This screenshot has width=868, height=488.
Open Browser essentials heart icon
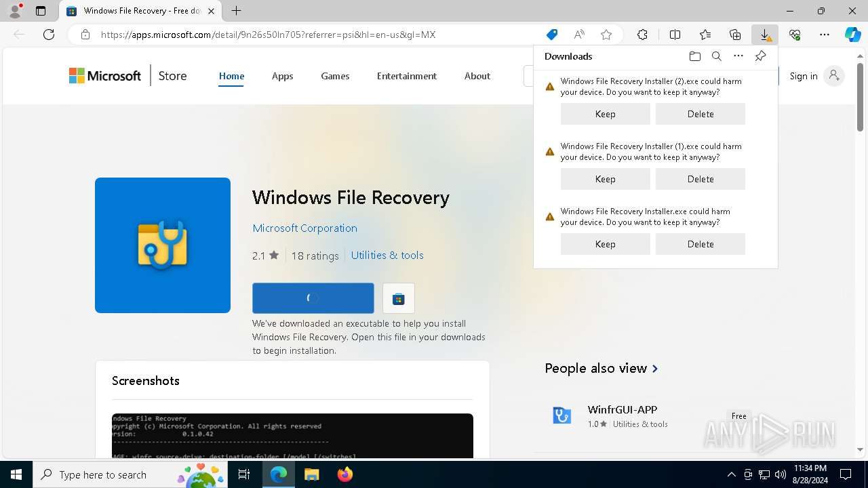(795, 35)
